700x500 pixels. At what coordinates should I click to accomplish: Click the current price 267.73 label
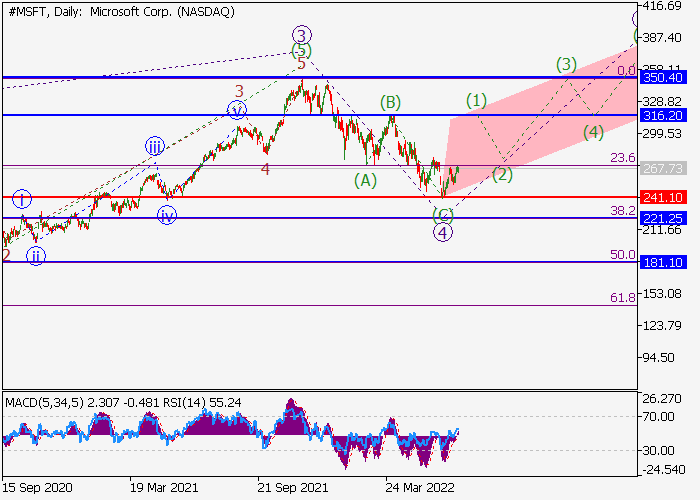tap(662, 169)
